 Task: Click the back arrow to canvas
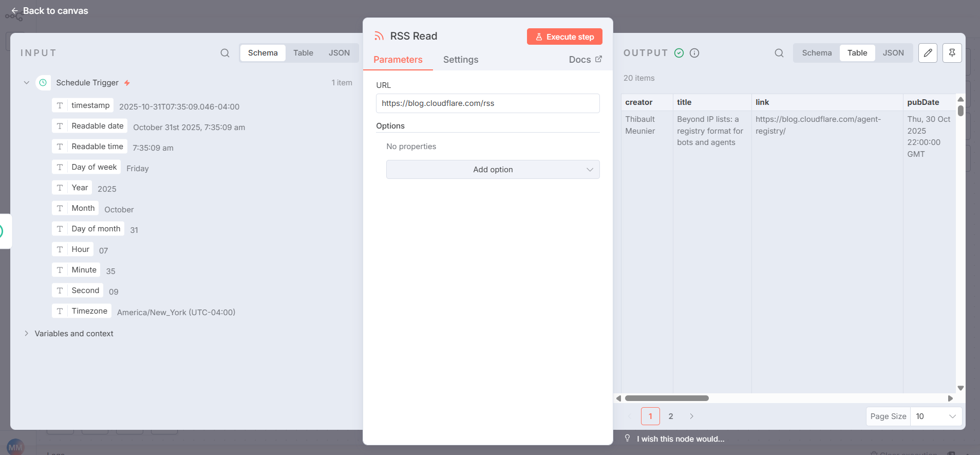[x=14, y=11]
